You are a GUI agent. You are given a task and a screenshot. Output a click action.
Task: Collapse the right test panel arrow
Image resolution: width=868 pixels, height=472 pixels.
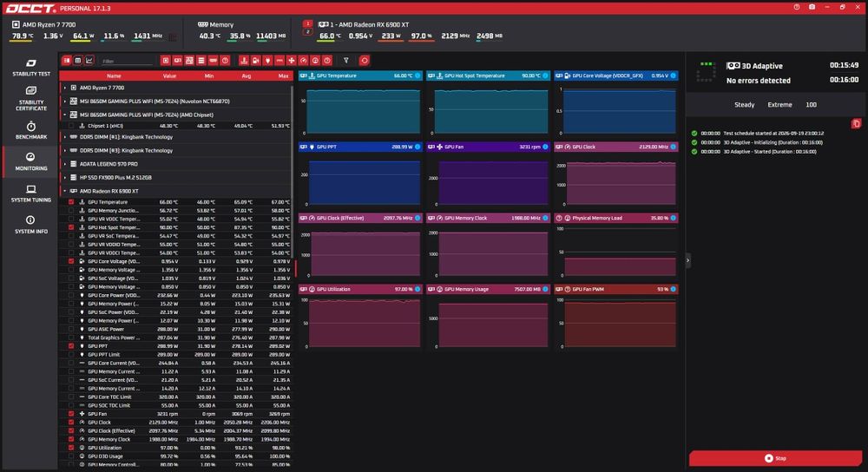pyautogui.click(x=688, y=260)
